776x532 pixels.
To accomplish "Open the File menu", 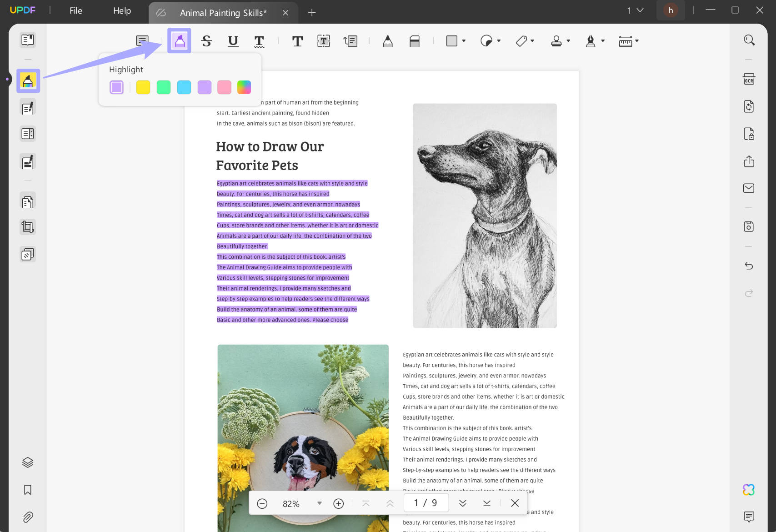I will (x=75, y=10).
